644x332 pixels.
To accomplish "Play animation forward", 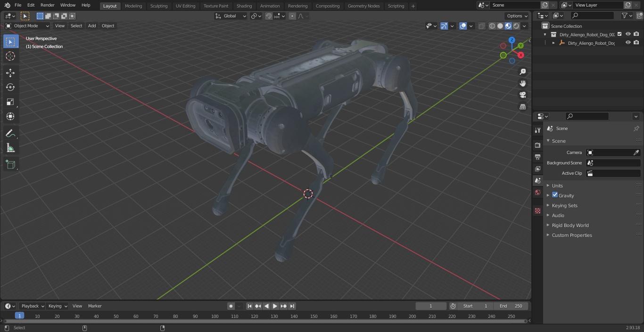I will [x=275, y=306].
